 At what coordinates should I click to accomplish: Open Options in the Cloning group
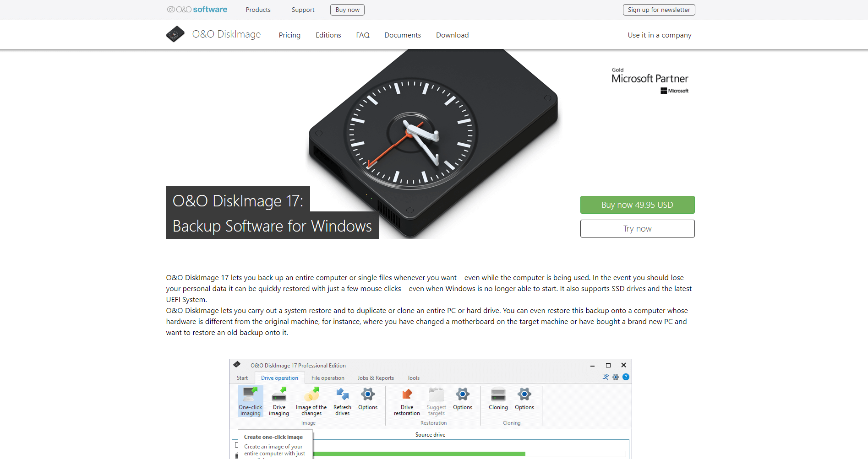524,399
